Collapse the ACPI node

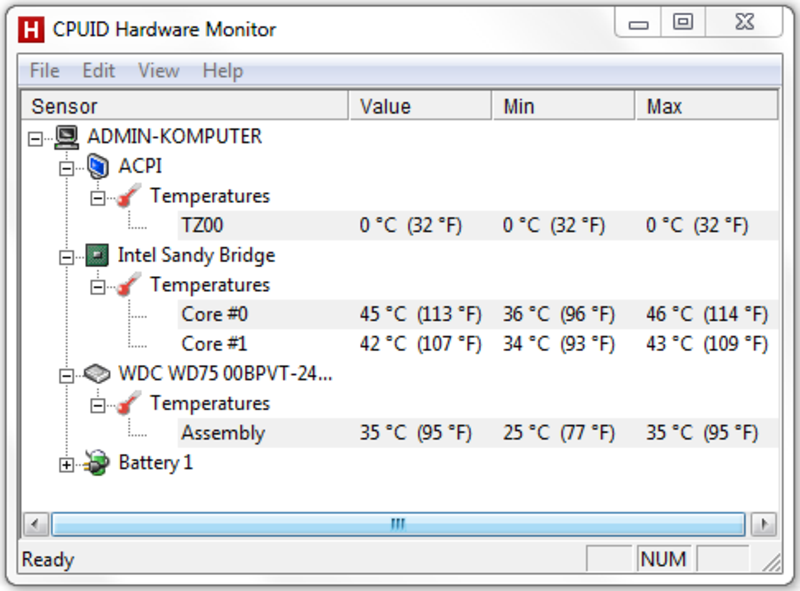66,168
